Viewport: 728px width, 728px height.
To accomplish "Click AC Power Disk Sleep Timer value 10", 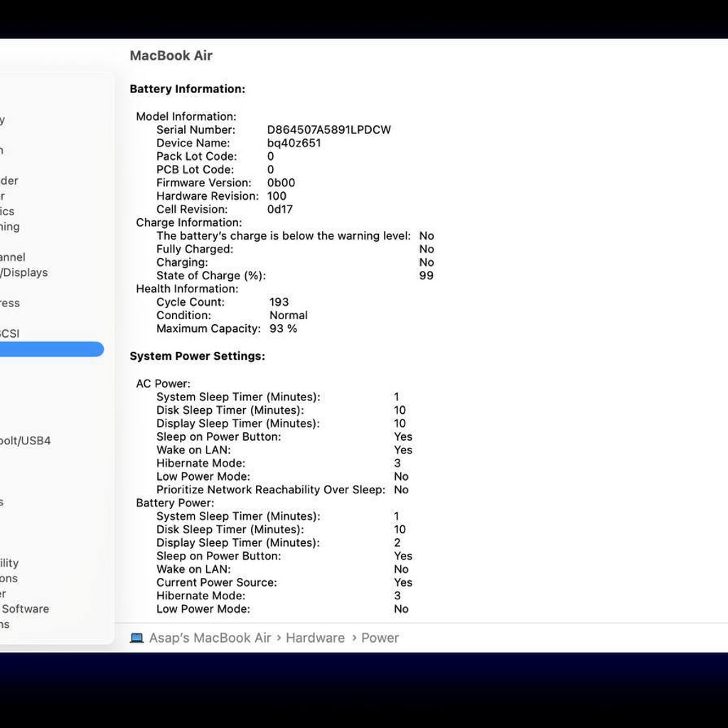I will [400, 410].
